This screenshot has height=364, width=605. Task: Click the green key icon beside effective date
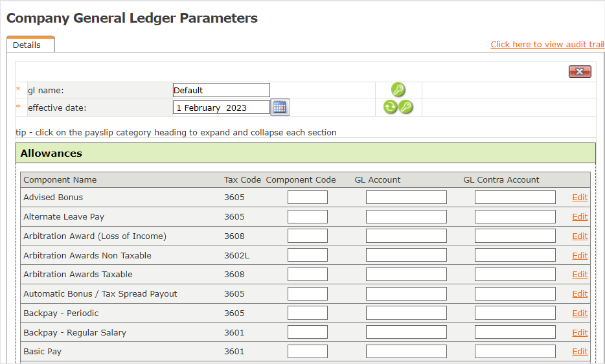coord(406,108)
